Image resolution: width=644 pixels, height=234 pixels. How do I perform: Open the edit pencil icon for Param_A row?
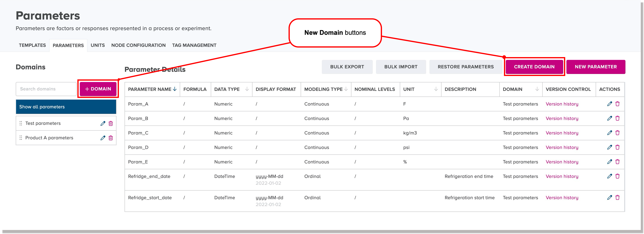tap(610, 104)
